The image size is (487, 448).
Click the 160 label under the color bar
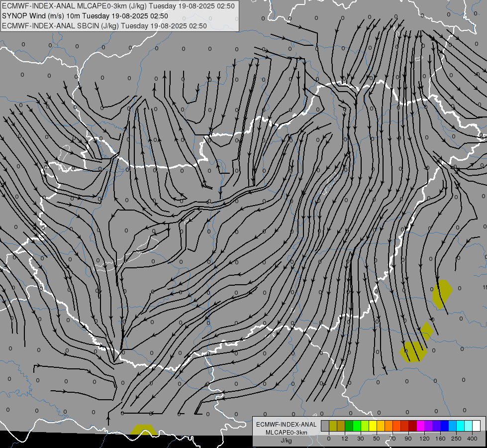click(x=440, y=439)
